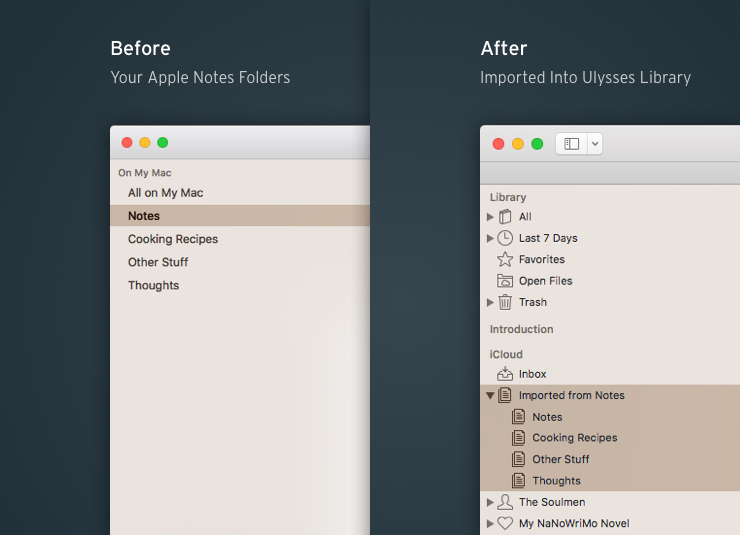Expand the Trash group
The height and width of the screenshot is (535, 740).
pos(490,302)
